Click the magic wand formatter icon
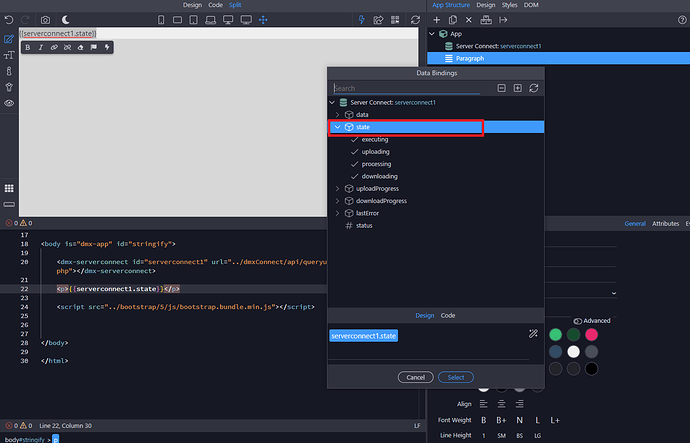 pyautogui.click(x=533, y=334)
